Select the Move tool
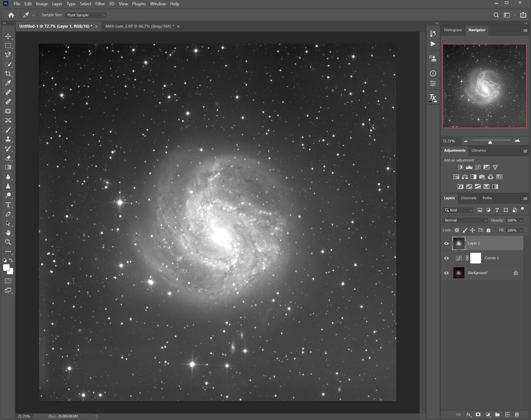This screenshot has width=531, height=420. (8, 36)
